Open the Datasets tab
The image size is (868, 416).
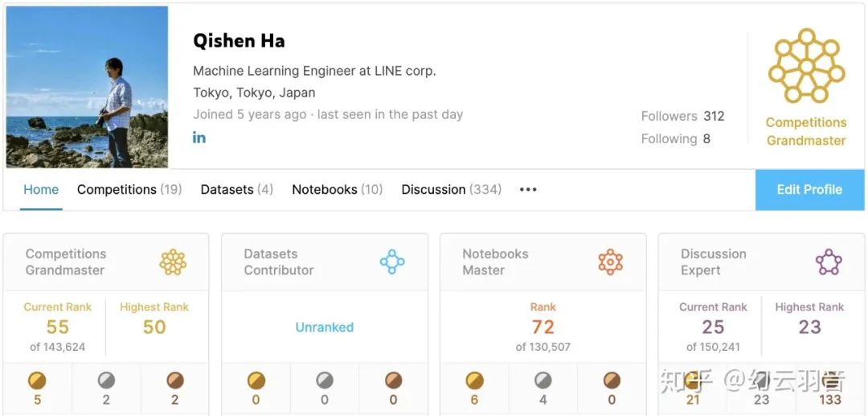pos(236,190)
